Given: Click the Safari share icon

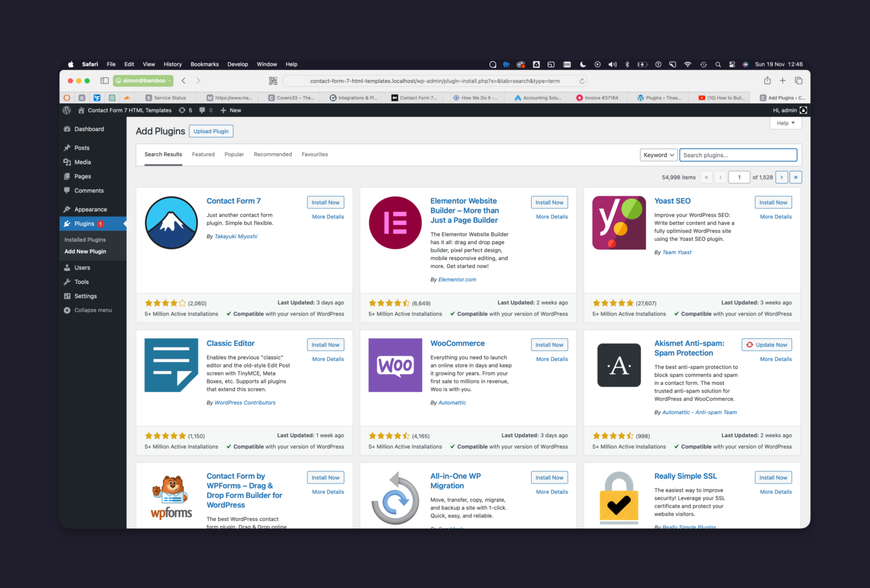Looking at the screenshot, I should [767, 81].
